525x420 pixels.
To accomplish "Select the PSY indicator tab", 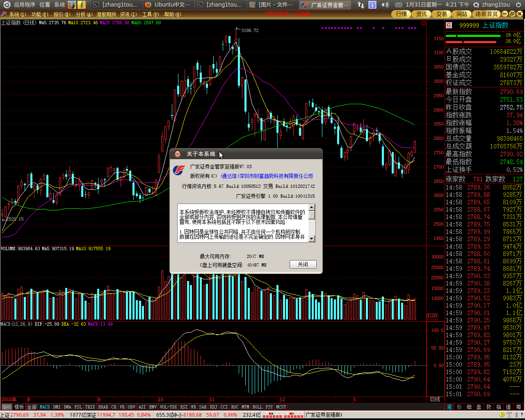I will [x=269, y=407].
